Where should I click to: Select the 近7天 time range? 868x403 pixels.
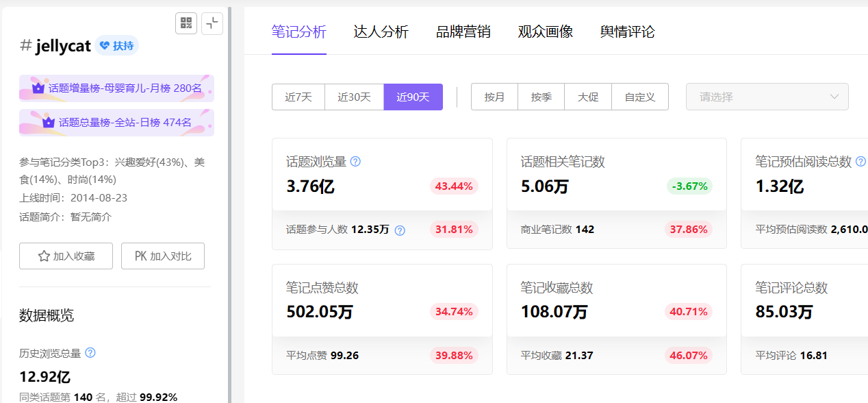298,97
